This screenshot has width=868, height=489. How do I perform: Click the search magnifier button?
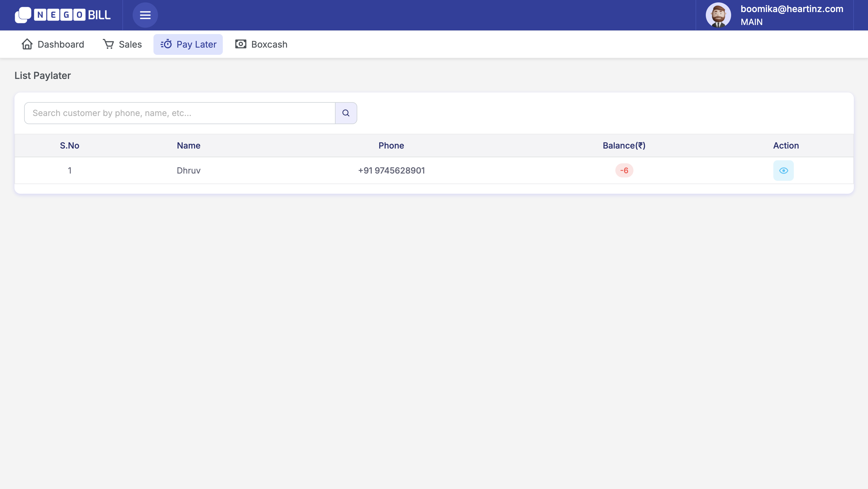[346, 113]
